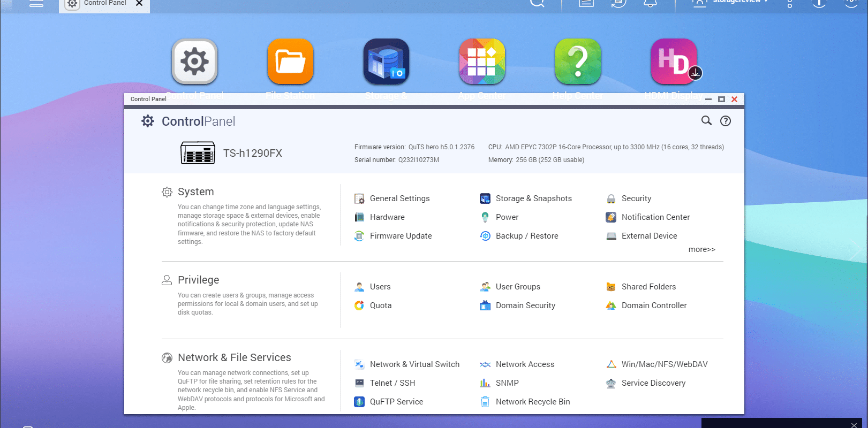This screenshot has height=428, width=868.
Task: Maximize the Control Panel window
Action: (721, 100)
